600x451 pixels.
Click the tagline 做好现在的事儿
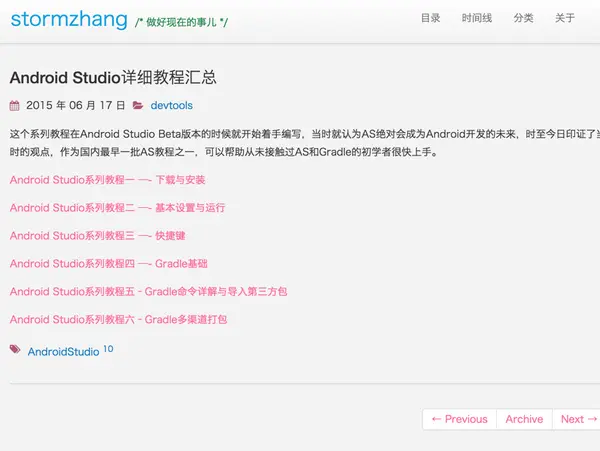pyautogui.click(x=181, y=23)
